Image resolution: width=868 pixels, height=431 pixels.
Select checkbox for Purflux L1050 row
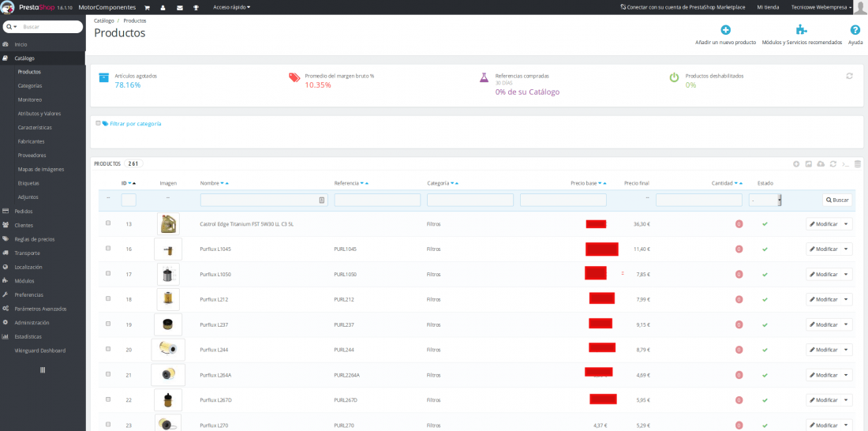(108, 273)
